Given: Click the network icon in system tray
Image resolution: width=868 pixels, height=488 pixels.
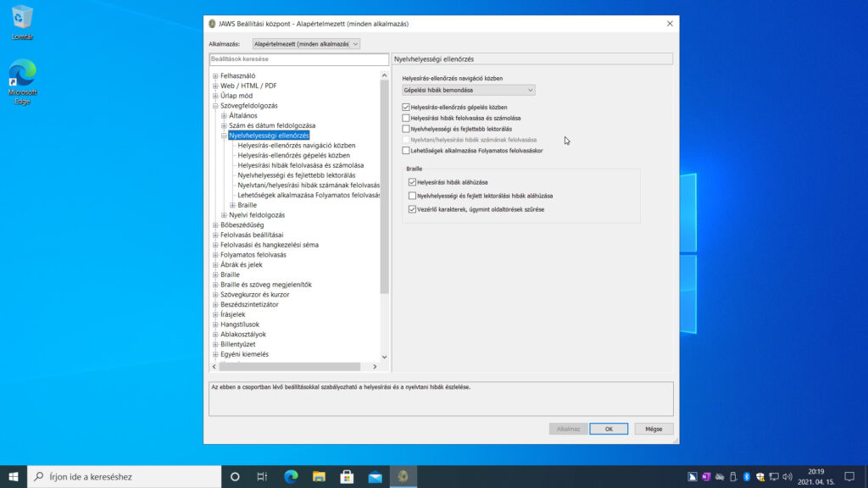Looking at the screenshot, I should pyautogui.click(x=773, y=476).
